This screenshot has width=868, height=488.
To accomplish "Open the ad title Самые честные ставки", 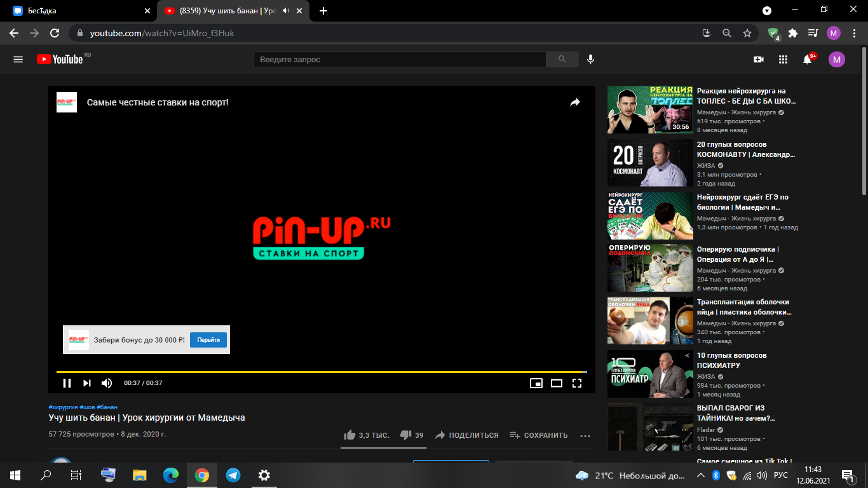I will (x=158, y=102).
